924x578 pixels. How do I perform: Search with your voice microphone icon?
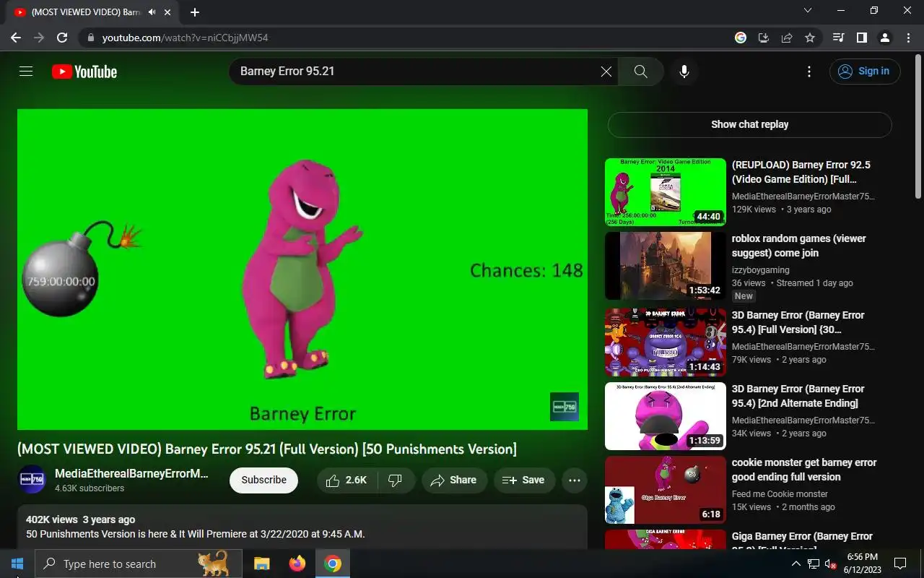tap(684, 72)
